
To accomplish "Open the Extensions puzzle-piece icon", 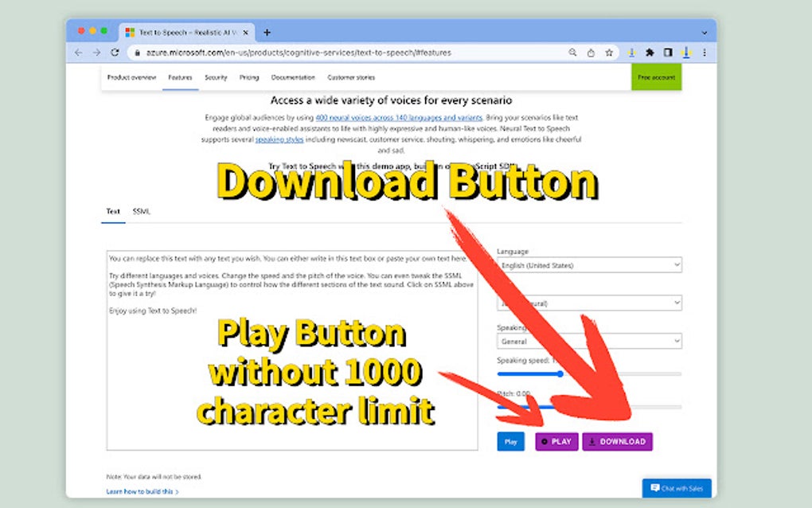I will point(650,53).
